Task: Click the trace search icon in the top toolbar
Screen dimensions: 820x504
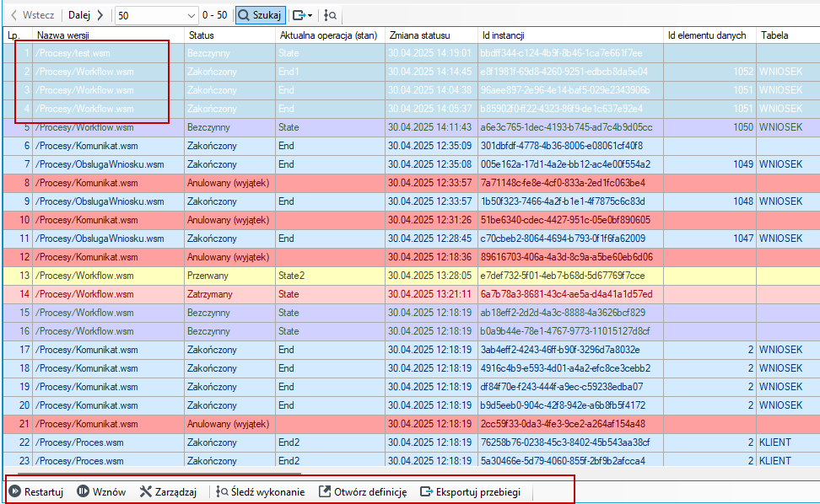Action: point(330,15)
